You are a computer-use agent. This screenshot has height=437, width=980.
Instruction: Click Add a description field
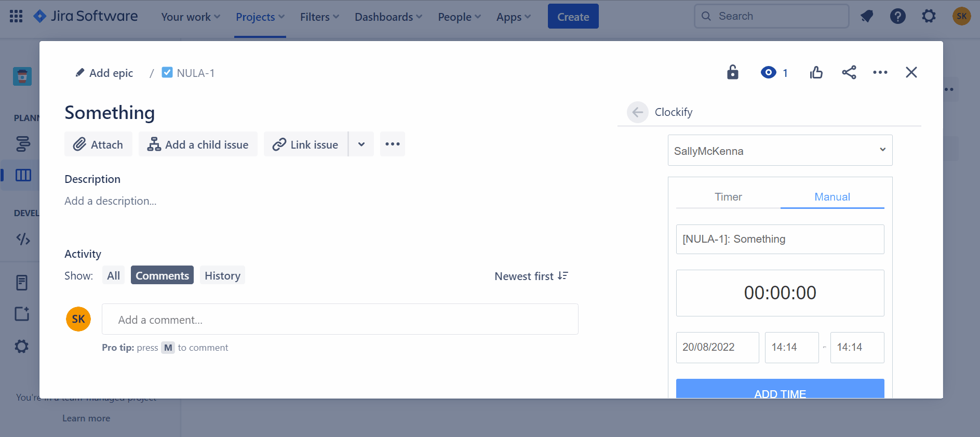click(111, 201)
